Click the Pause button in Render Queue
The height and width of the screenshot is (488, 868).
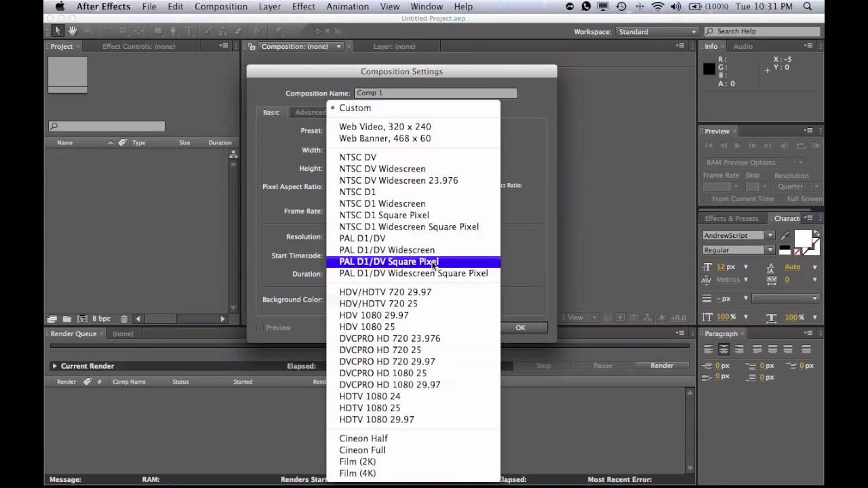point(602,365)
